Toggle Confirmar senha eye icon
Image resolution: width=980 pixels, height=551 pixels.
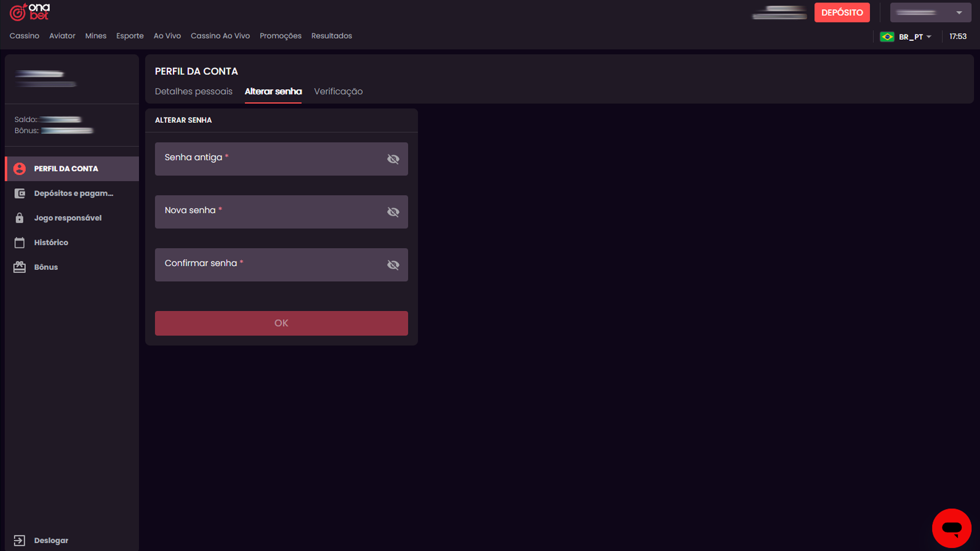[x=393, y=265]
